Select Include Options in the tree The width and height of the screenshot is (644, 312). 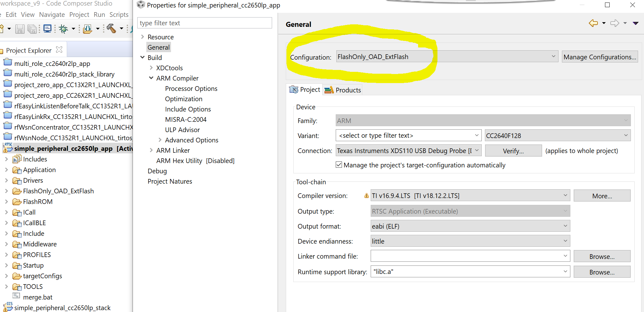(x=188, y=109)
